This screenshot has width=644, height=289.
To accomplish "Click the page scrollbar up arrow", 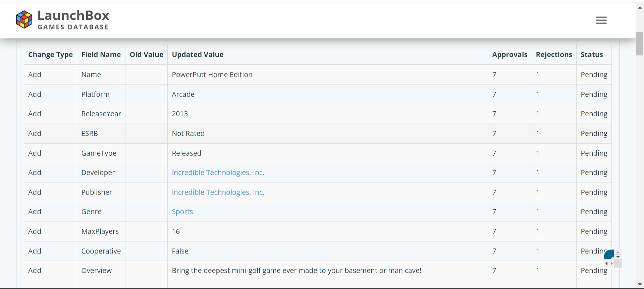I will pyautogui.click(x=640, y=7).
